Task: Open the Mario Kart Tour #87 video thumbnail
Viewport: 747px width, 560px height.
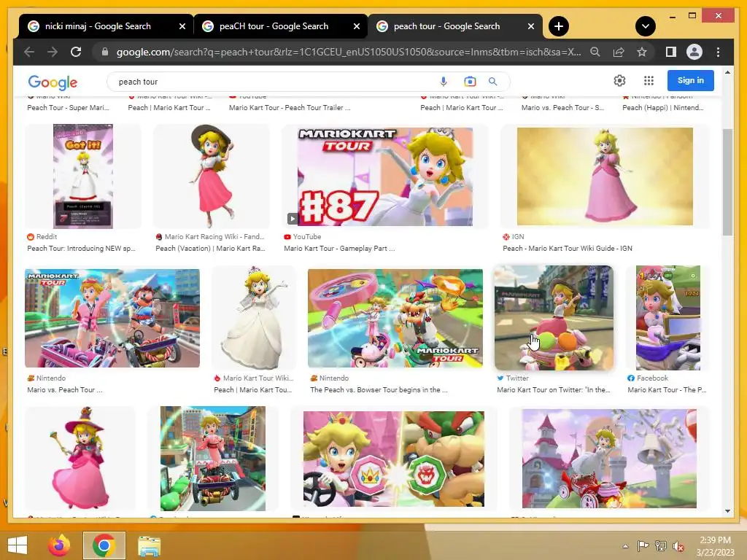Action: coord(385,176)
